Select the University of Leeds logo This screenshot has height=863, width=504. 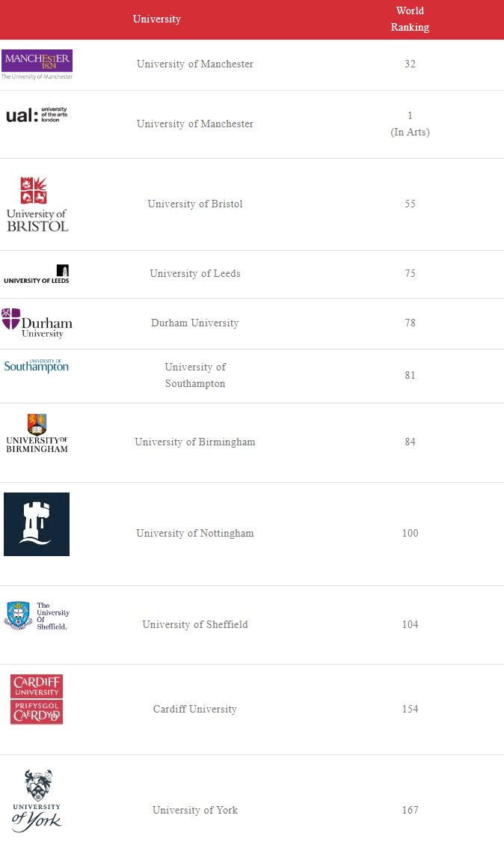37,274
